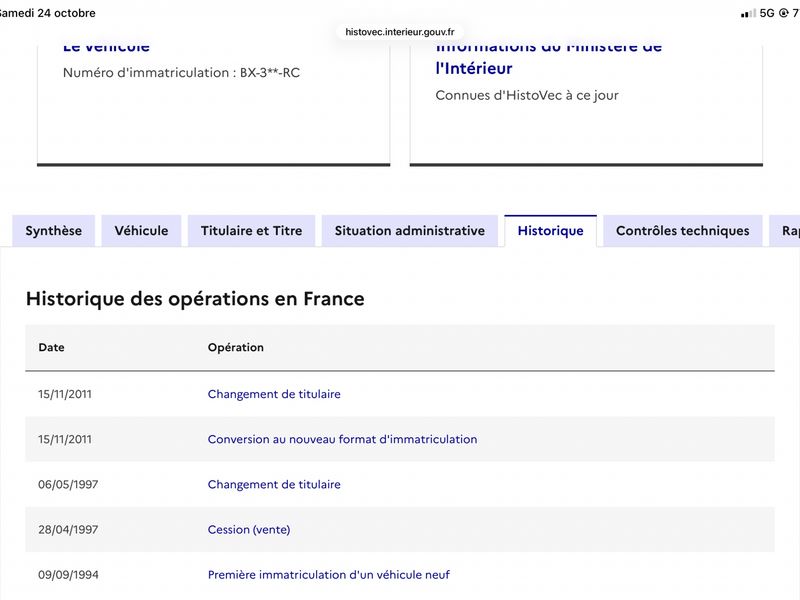Open the Titulaire et Titre tab

252,231
